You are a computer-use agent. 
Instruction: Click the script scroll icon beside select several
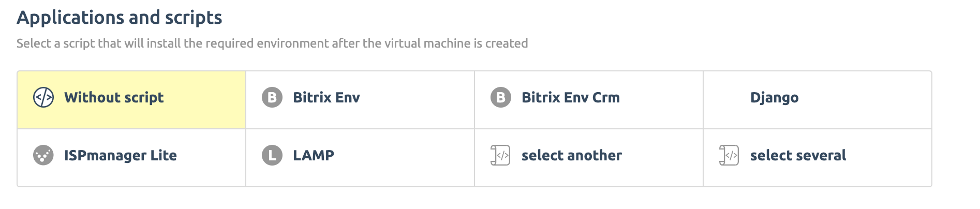[729, 155]
